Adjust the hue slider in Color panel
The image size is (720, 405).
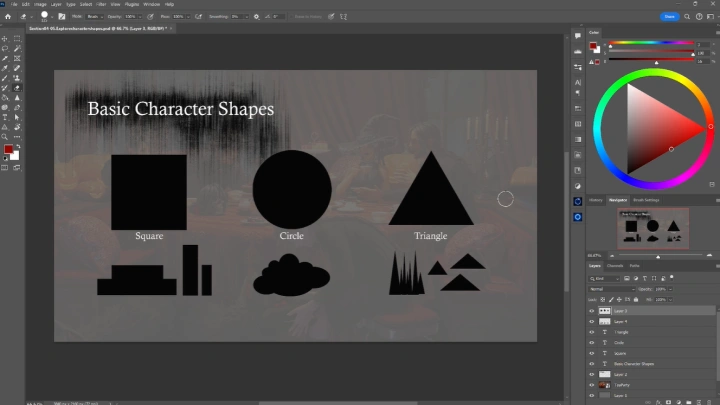point(651,43)
